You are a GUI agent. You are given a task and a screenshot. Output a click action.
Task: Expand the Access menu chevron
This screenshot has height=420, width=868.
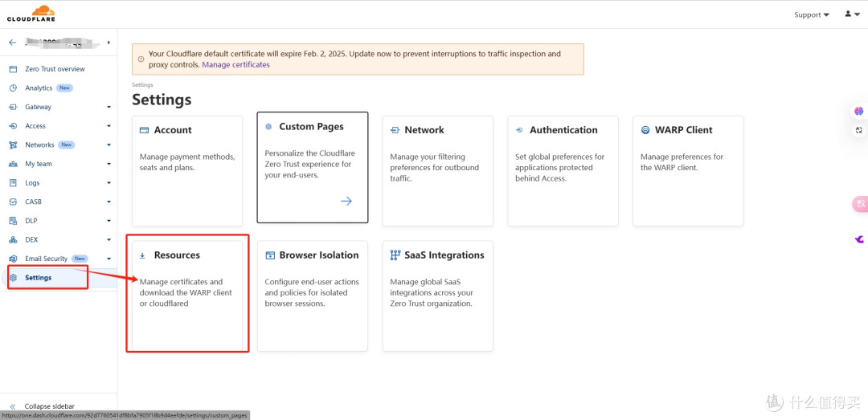click(x=109, y=126)
